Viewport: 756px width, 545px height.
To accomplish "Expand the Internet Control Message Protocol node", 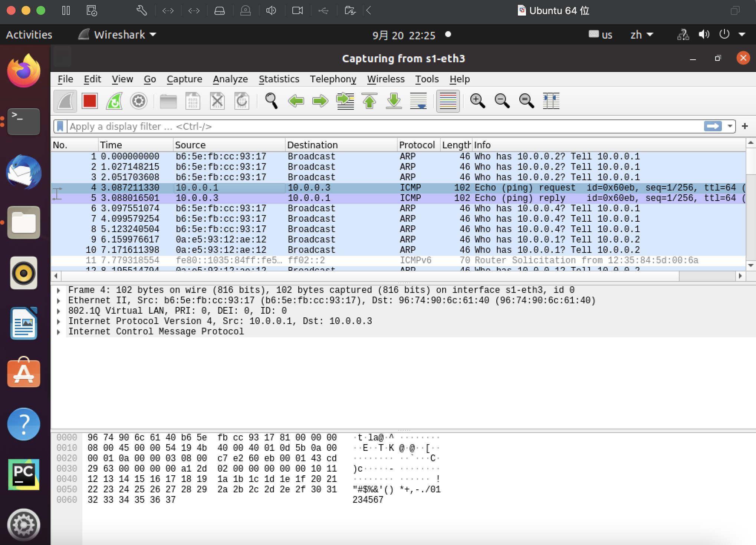I will click(x=59, y=332).
